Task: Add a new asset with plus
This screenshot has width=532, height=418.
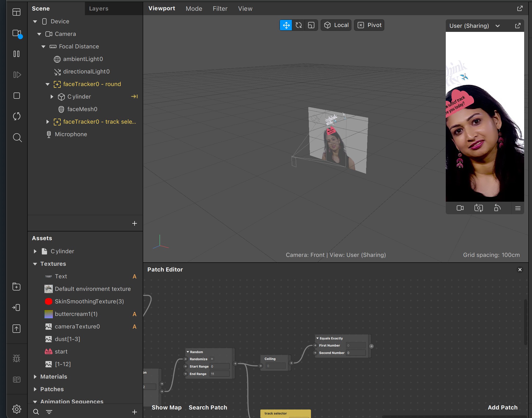Action: [135, 412]
